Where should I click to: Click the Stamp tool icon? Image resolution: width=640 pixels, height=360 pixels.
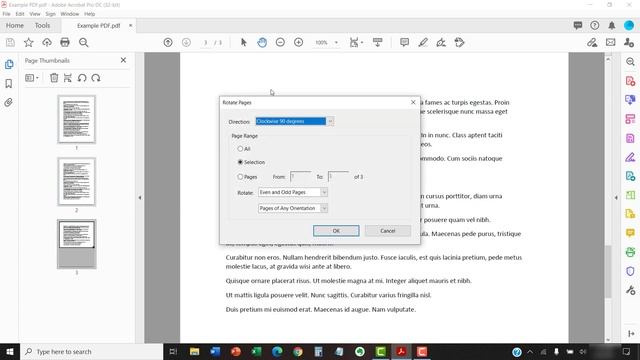[x=460, y=42]
